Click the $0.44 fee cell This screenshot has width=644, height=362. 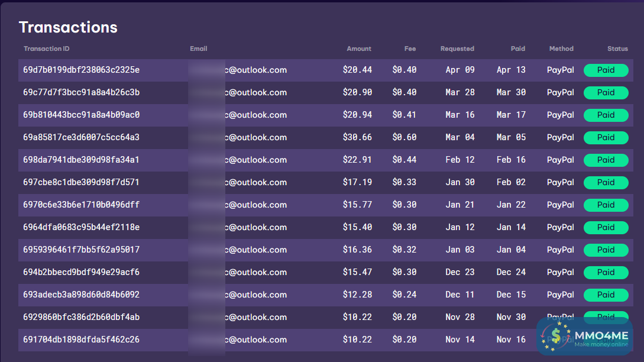tap(404, 160)
